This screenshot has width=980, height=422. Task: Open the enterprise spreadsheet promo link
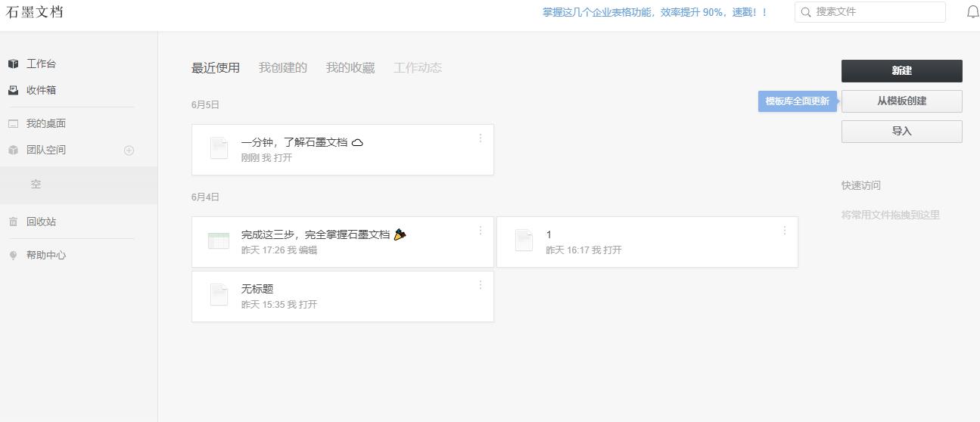click(655, 12)
